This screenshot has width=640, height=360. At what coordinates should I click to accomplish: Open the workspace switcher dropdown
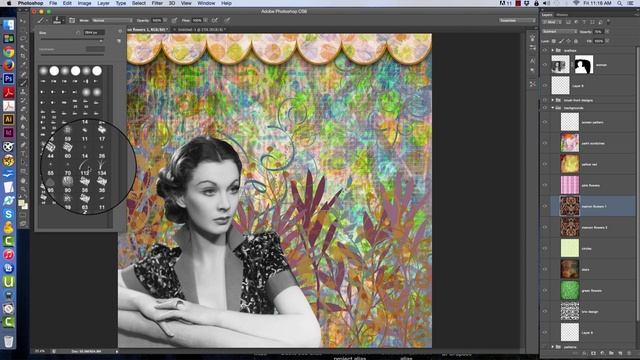pyautogui.click(x=517, y=20)
